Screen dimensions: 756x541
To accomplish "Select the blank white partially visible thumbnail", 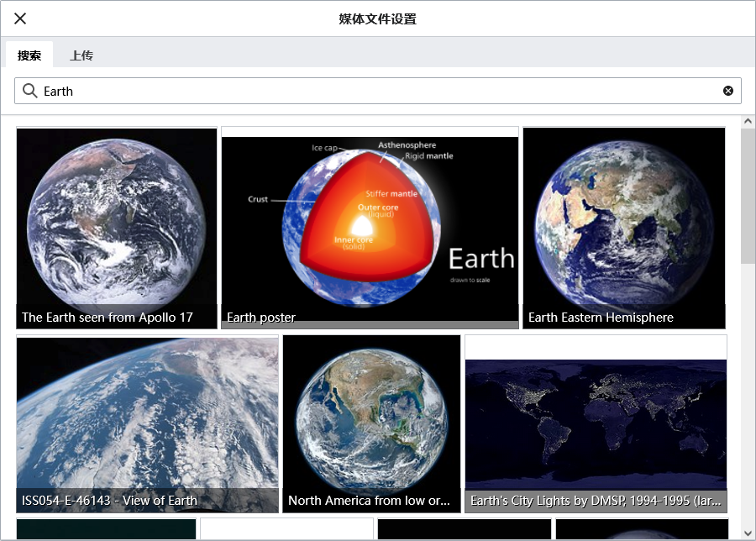I will tap(286, 529).
